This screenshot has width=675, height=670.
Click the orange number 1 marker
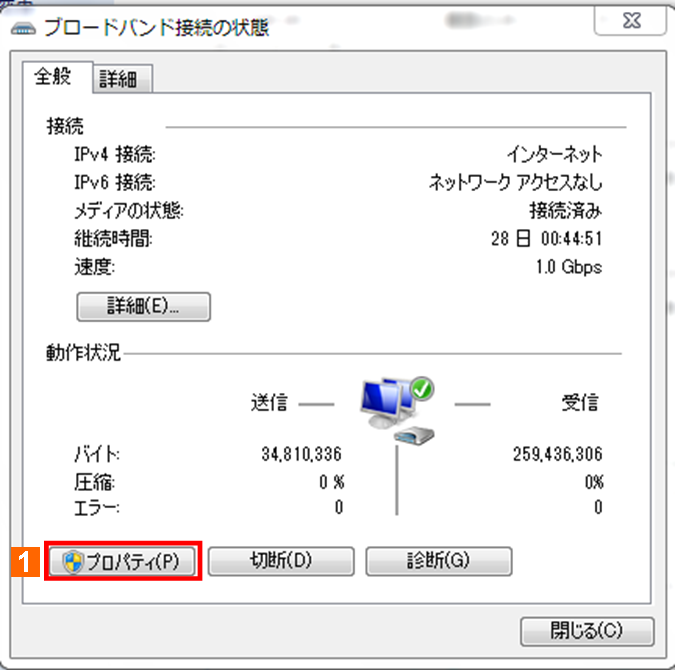[25, 561]
